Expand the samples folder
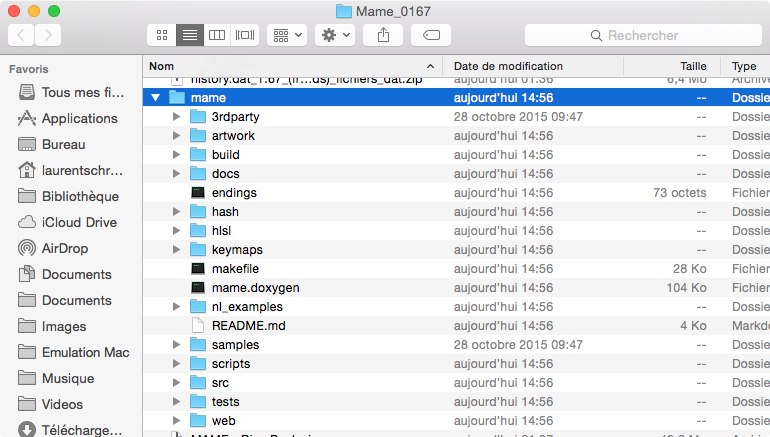This screenshot has height=437, width=770. [x=176, y=345]
